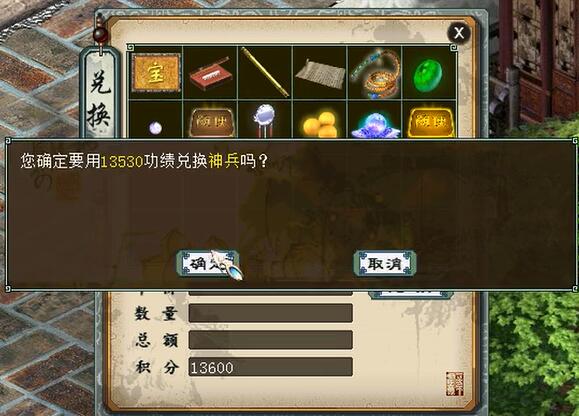Choose the silver mirror item
This screenshot has width=579, height=416.
click(x=265, y=120)
